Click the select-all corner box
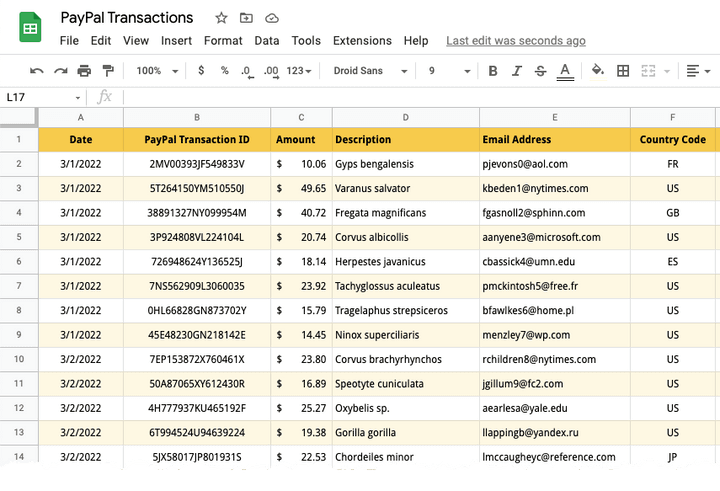This screenshot has height=491, width=720. tap(19, 117)
